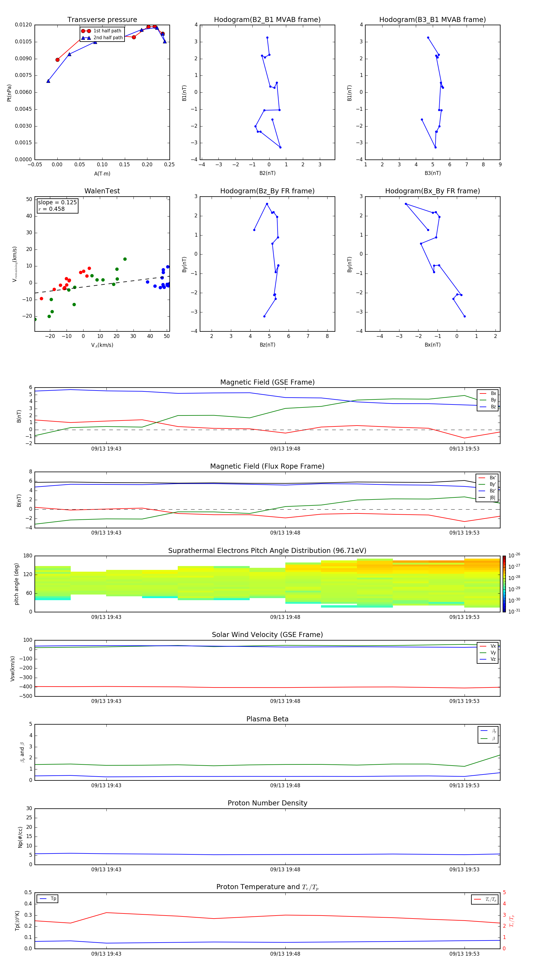Click the "V_A(km/s)" x-axis label

[x=102, y=345]
